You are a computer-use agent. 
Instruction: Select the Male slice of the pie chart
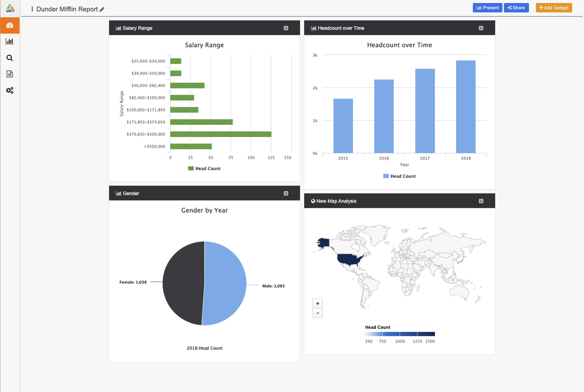point(225,283)
